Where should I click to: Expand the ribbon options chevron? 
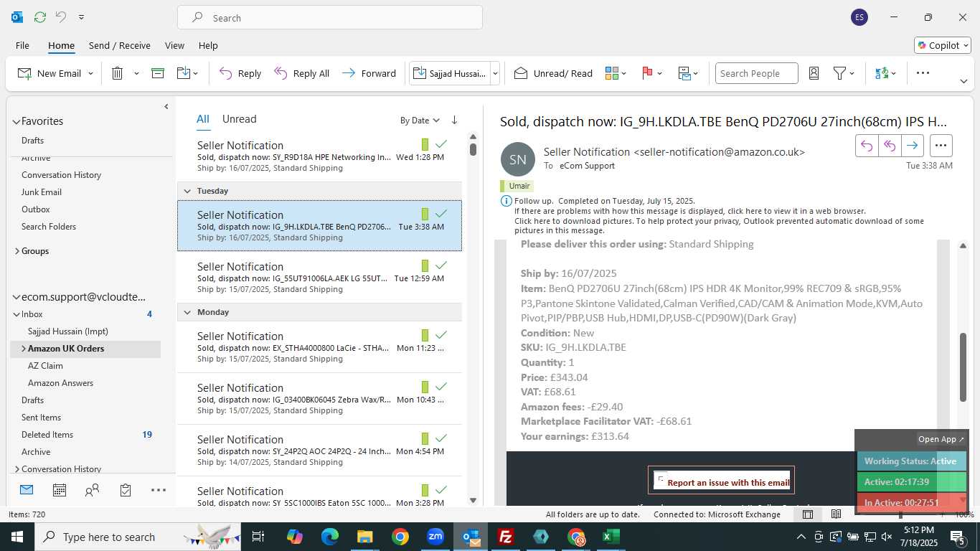[963, 81]
